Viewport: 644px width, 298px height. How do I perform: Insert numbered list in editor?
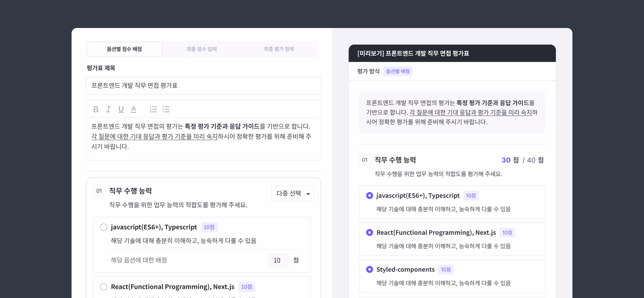[x=153, y=109]
